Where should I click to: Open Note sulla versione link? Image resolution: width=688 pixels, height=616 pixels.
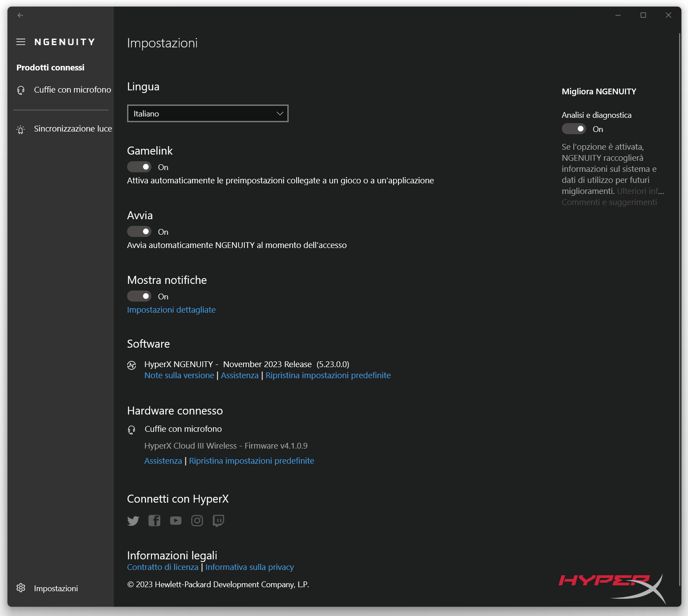pyautogui.click(x=179, y=375)
